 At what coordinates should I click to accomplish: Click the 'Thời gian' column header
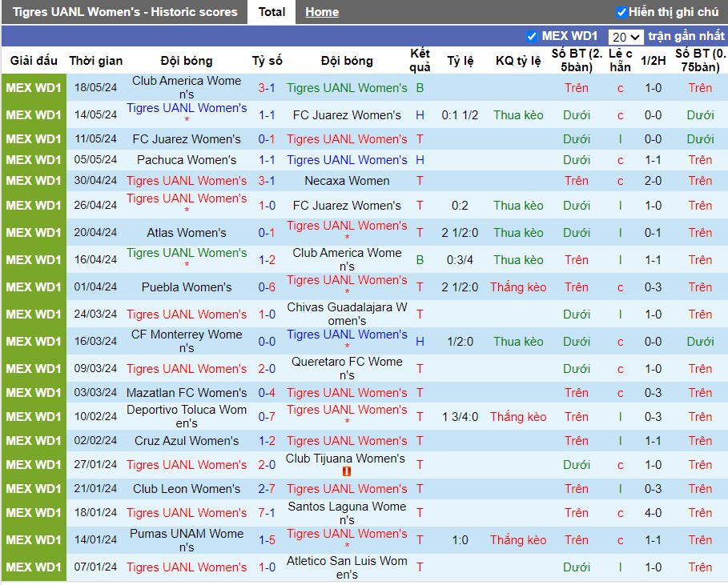[95, 61]
